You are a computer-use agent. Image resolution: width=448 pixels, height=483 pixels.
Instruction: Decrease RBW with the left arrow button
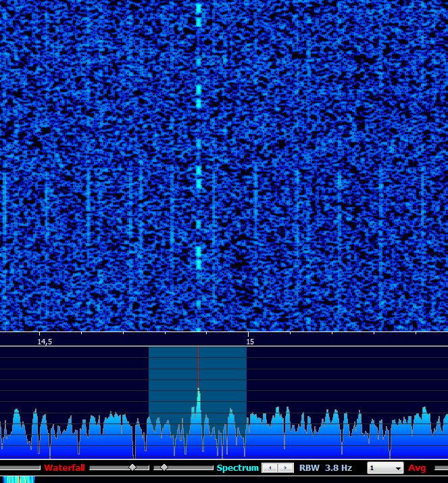[x=270, y=467]
